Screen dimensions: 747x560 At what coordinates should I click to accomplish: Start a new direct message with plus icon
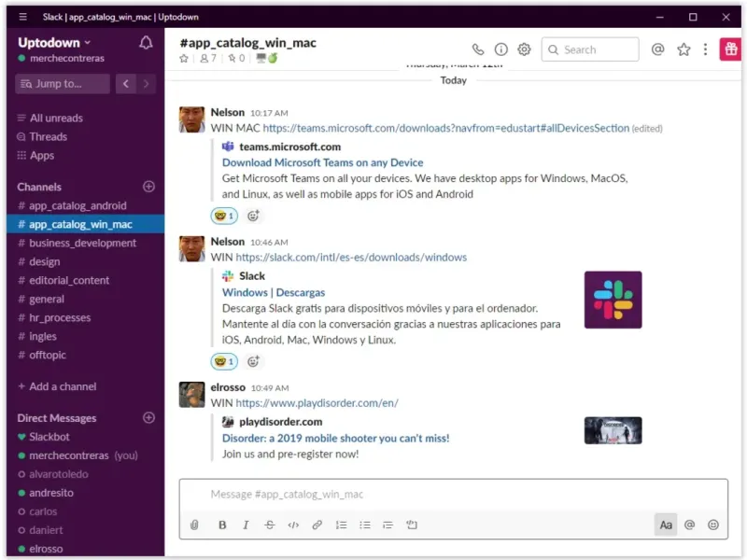pos(148,418)
